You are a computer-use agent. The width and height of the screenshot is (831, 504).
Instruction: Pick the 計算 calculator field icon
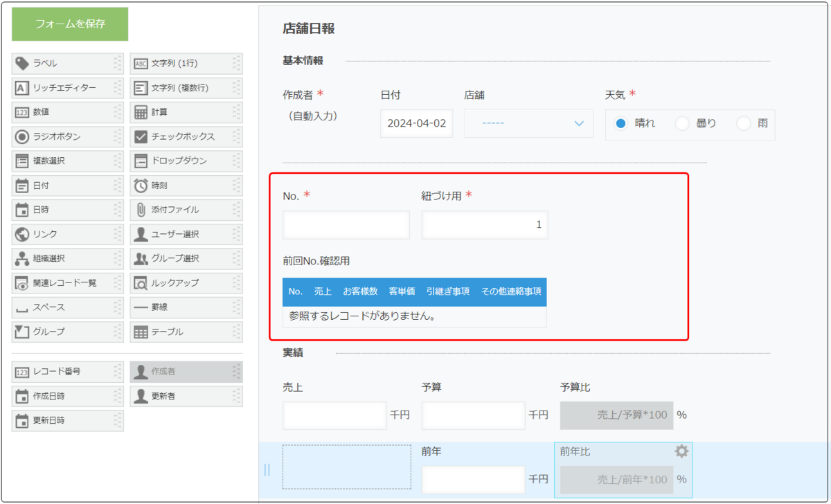coord(141,112)
